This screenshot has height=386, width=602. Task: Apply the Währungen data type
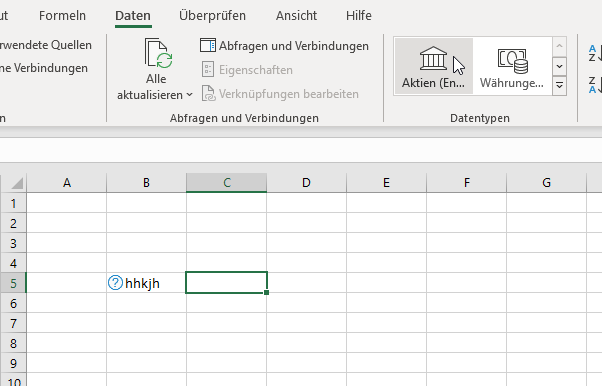pos(512,66)
